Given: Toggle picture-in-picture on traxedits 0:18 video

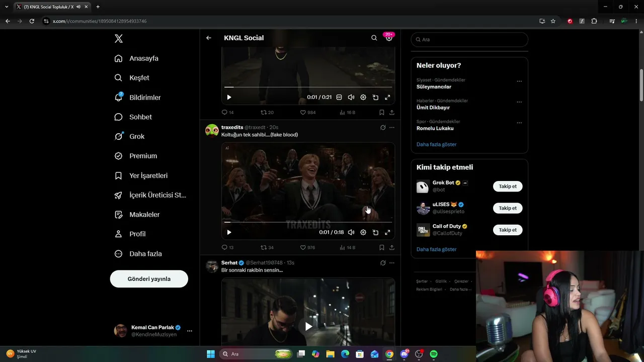Looking at the screenshot, I should [x=375, y=232].
